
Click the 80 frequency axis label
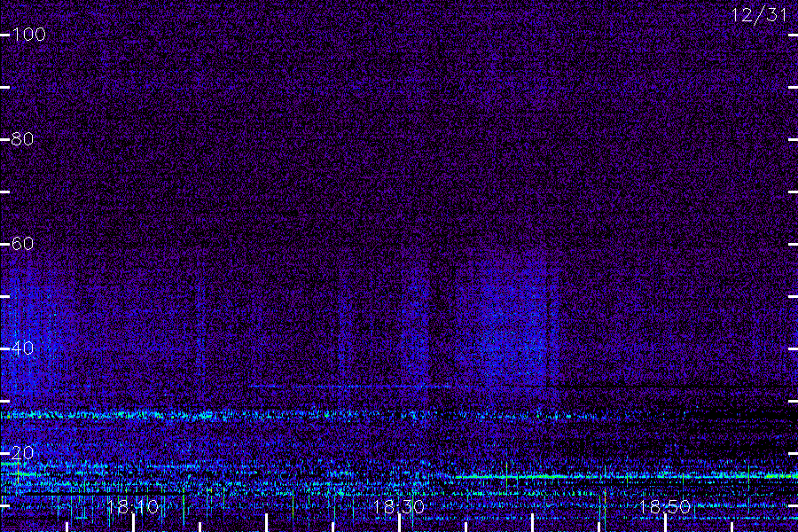tap(23, 138)
